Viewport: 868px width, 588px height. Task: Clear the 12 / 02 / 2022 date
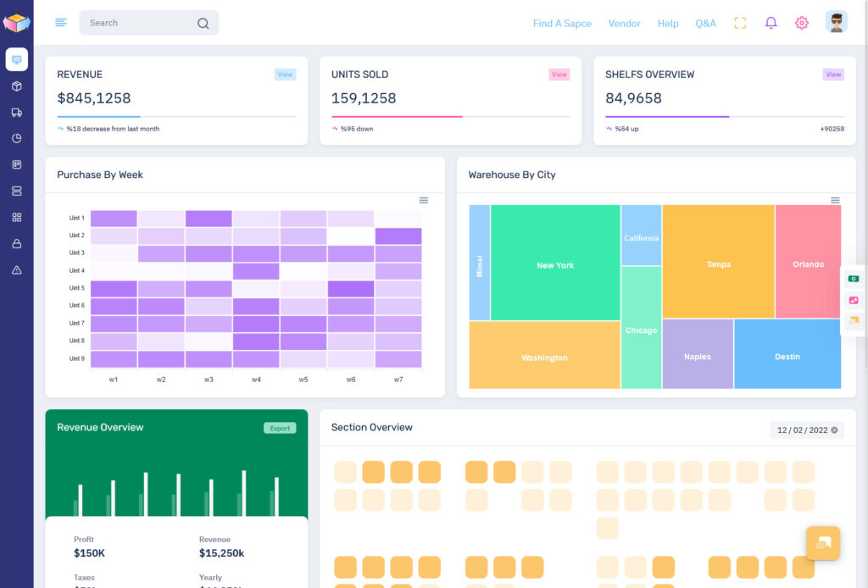coord(834,430)
